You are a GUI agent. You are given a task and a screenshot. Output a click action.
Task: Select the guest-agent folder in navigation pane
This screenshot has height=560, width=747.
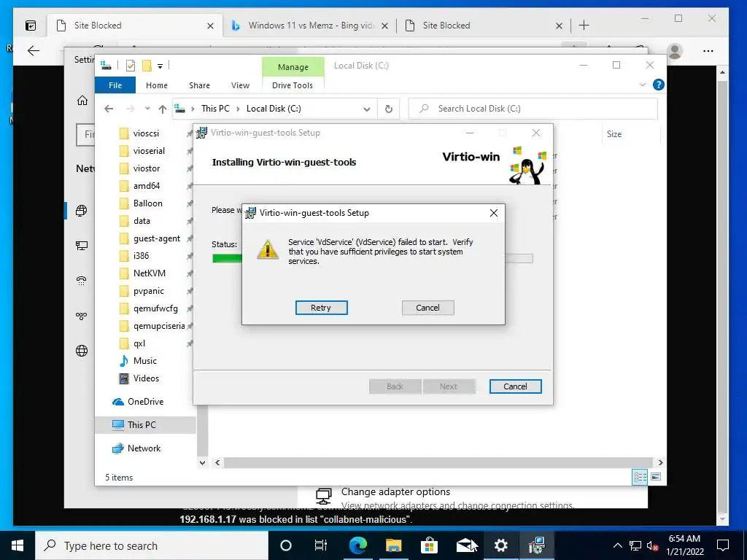point(156,238)
